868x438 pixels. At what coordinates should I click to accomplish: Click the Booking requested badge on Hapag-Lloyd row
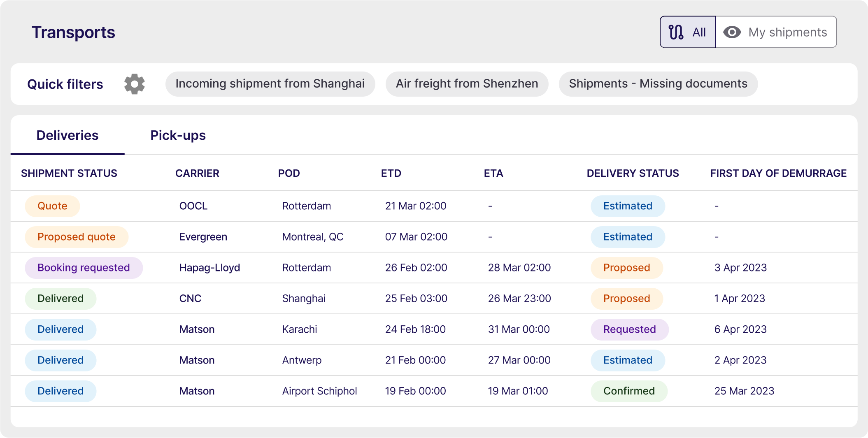84,267
